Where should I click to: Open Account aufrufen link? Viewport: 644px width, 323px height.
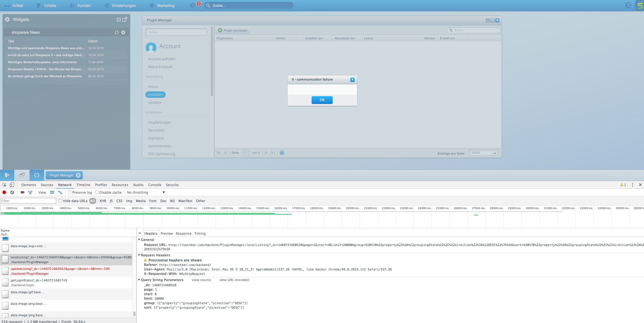162,59
